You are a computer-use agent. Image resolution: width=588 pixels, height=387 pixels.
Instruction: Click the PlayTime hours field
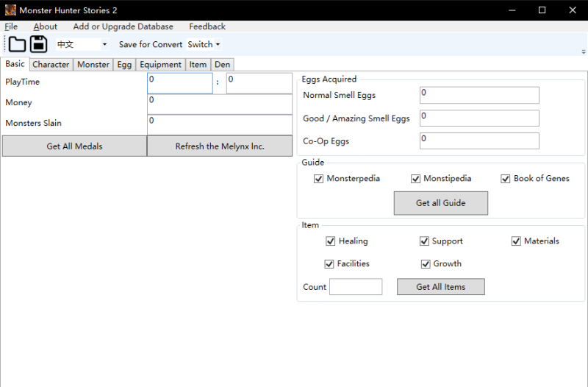[180, 83]
